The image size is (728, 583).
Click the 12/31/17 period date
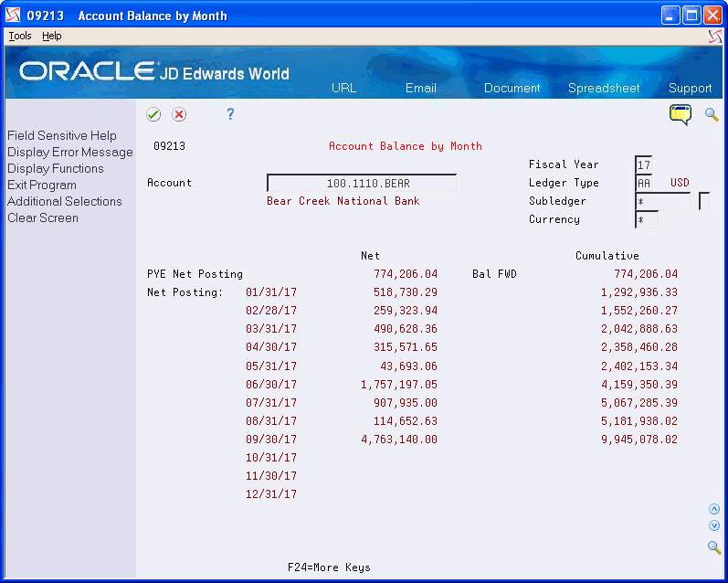(x=271, y=493)
